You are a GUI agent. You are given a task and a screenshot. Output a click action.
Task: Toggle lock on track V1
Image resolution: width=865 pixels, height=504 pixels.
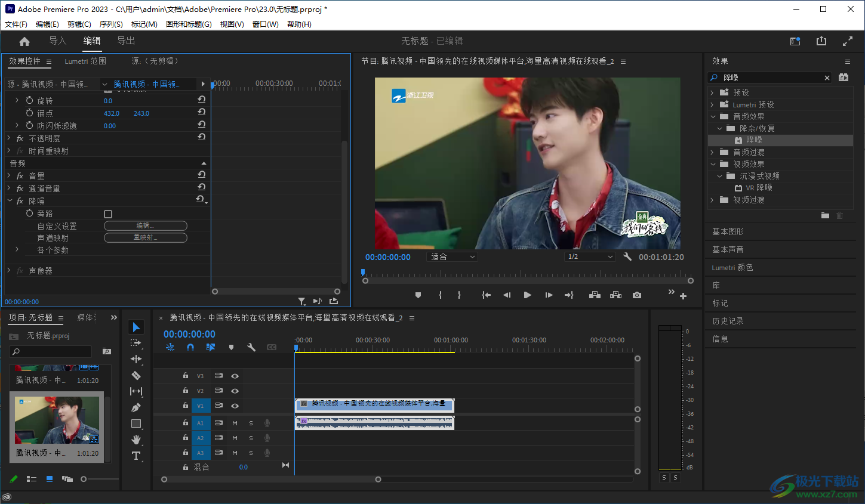(186, 406)
